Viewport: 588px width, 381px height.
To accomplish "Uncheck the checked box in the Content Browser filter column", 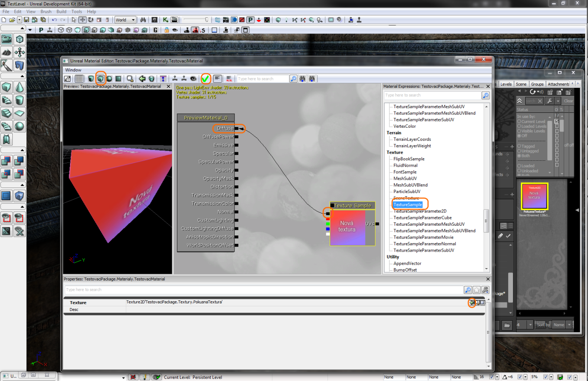I will pyautogui.click(x=557, y=121).
